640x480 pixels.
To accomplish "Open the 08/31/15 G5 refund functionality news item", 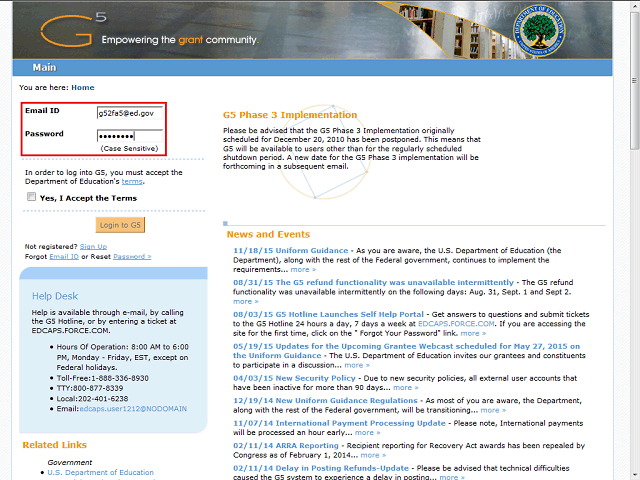I will pos(373,282).
